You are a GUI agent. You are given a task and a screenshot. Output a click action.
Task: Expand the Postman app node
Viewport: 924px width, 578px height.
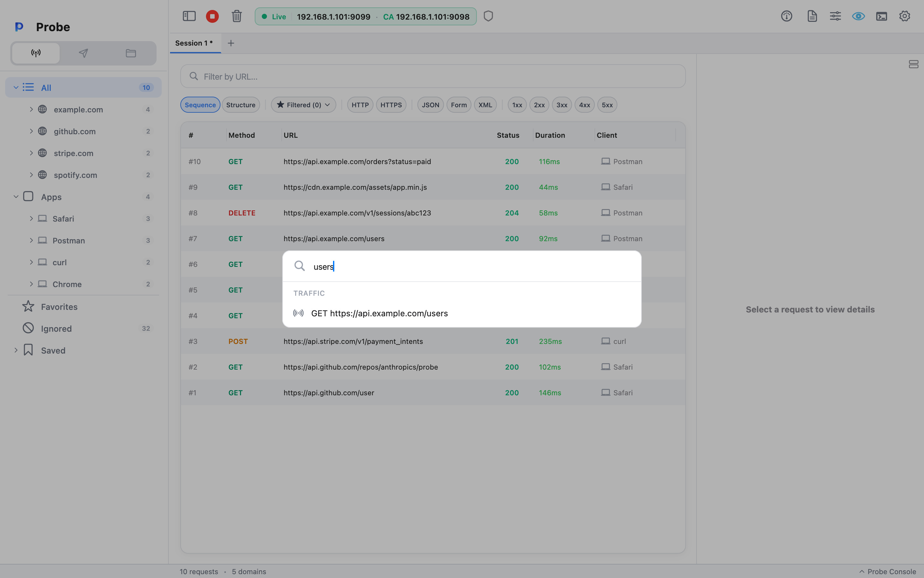[31, 241]
